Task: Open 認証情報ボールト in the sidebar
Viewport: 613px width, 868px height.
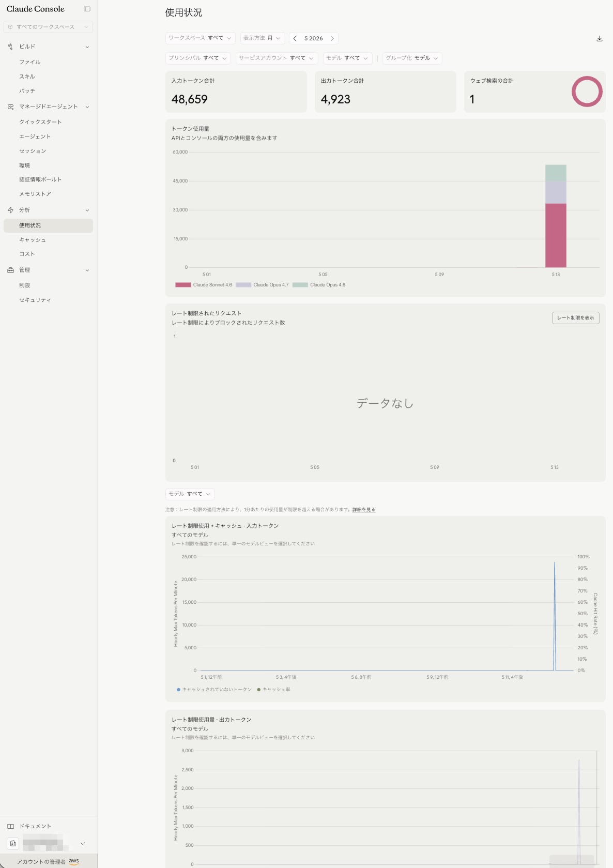Action: coord(49,179)
